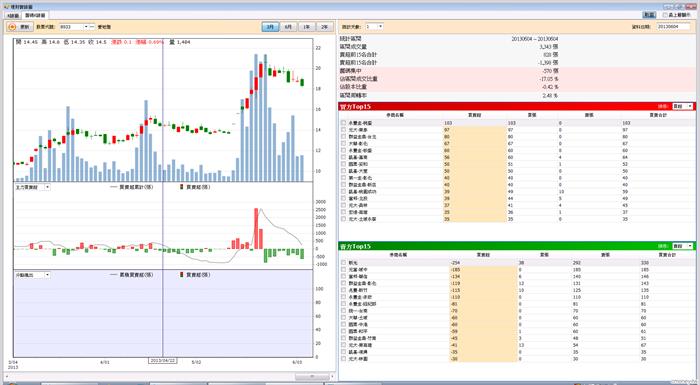
Task: Select the 2-year chart range button
Action: (324, 27)
